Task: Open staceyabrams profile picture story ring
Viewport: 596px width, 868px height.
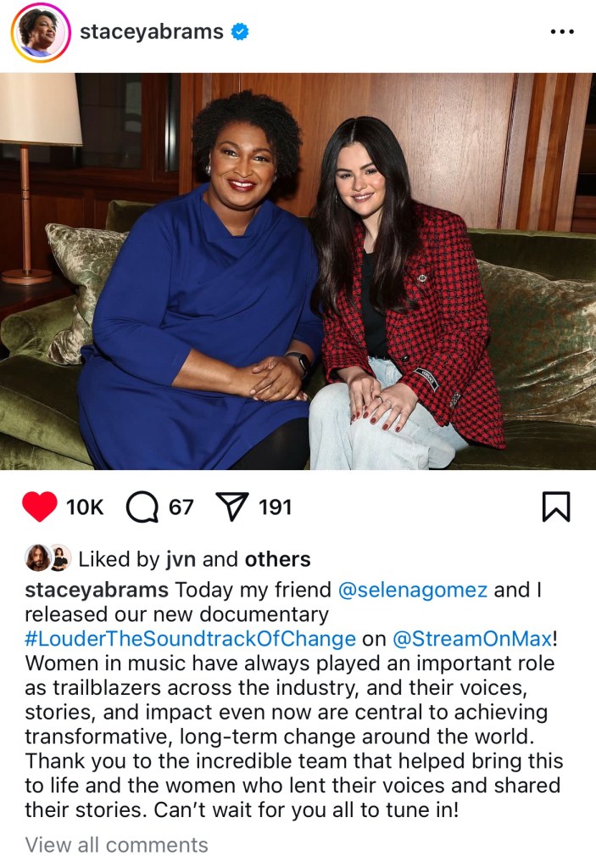Action: (x=41, y=32)
